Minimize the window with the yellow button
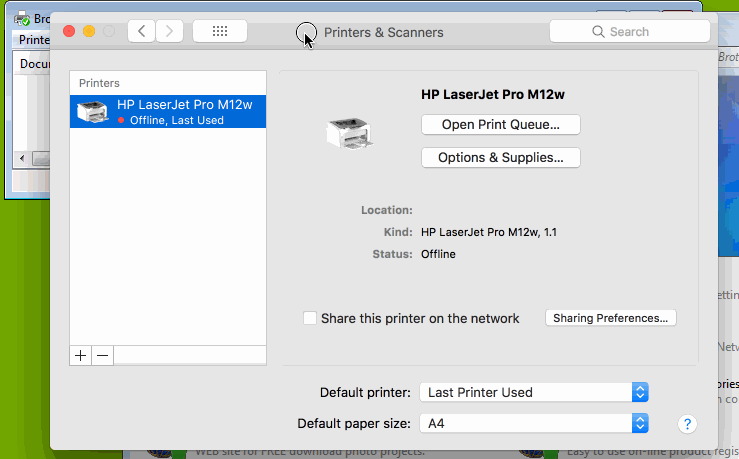This screenshot has width=739, height=459. point(89,32)
